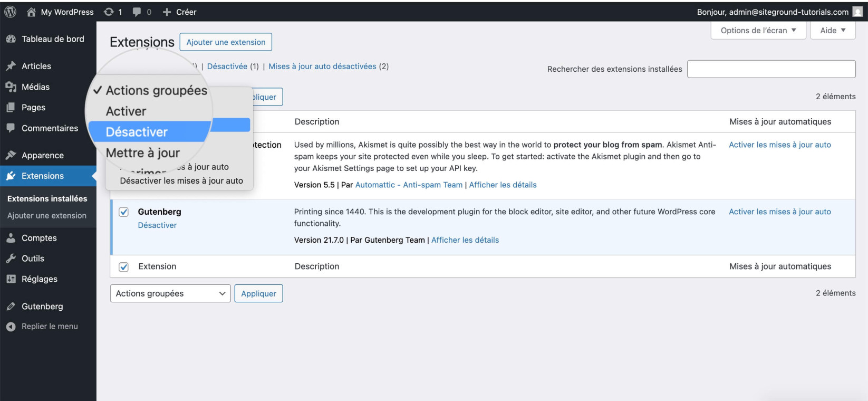Click the Médias icon in sidebar
The image size is (868, 401).
(x=11, y=87)
